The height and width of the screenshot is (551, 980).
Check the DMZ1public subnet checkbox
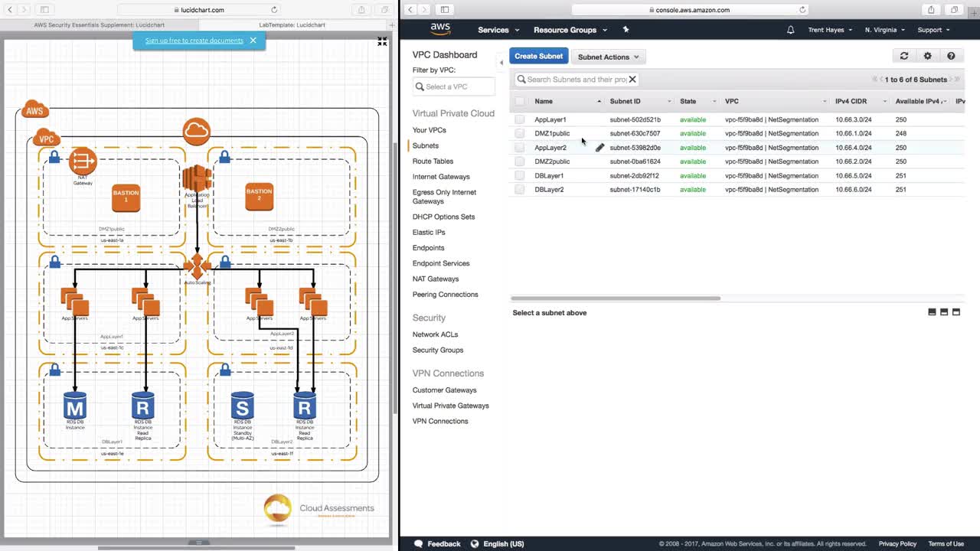click(520, 133)
